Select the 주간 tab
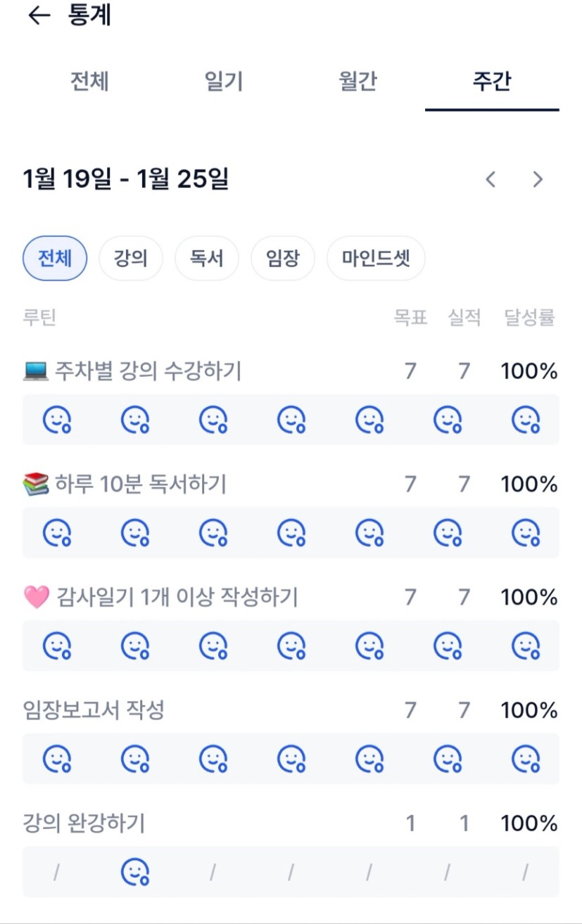Screen dimensions: 582x924 [491, 82]
